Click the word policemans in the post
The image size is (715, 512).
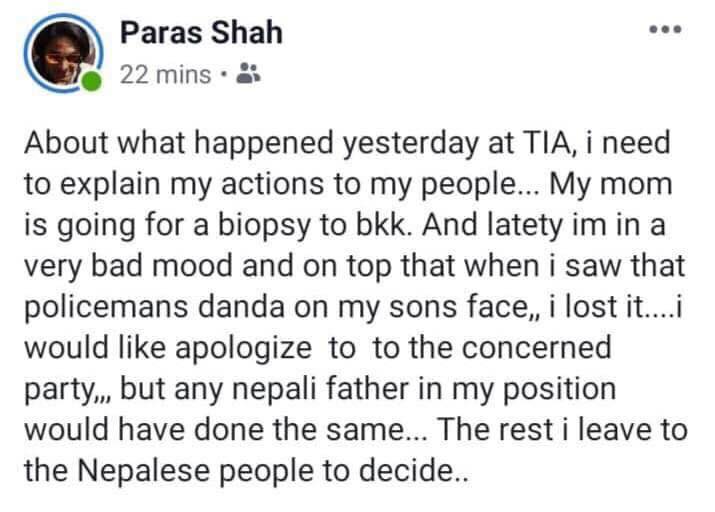106,307
